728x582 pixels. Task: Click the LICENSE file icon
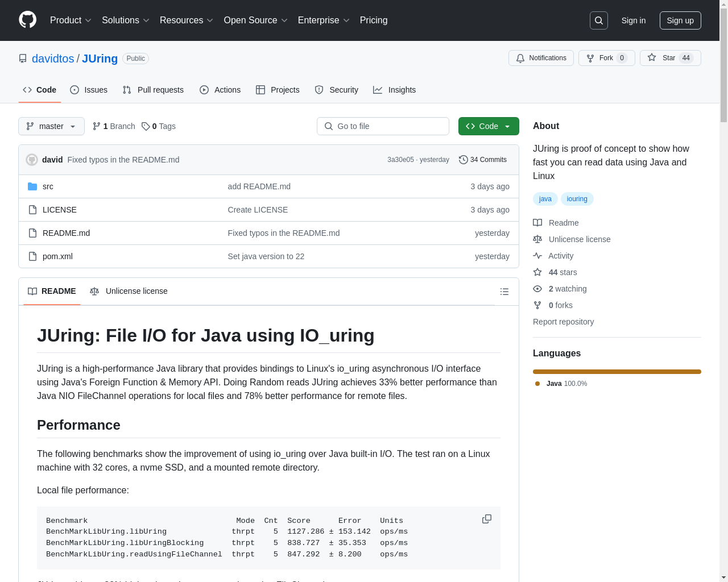coord(32,210)
